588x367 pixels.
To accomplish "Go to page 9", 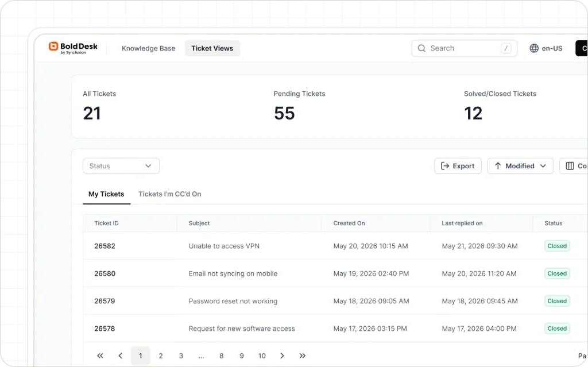I will pos(242,356).
